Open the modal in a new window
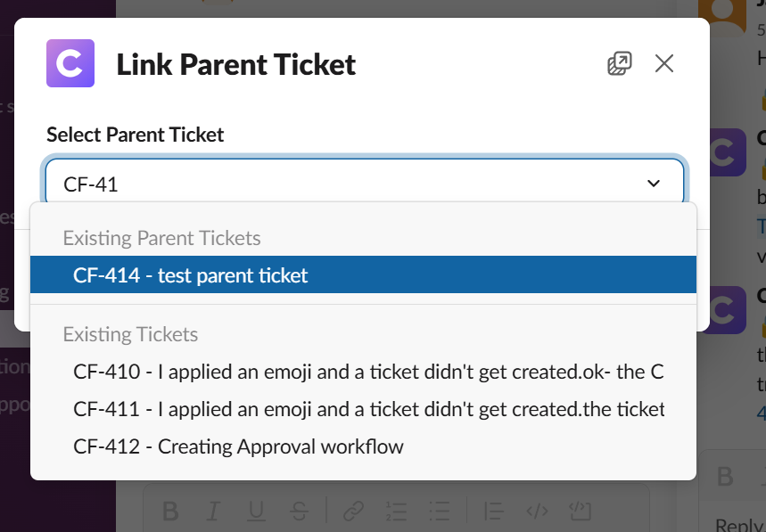This screenshot has height=532, width=766. (619, 63)
